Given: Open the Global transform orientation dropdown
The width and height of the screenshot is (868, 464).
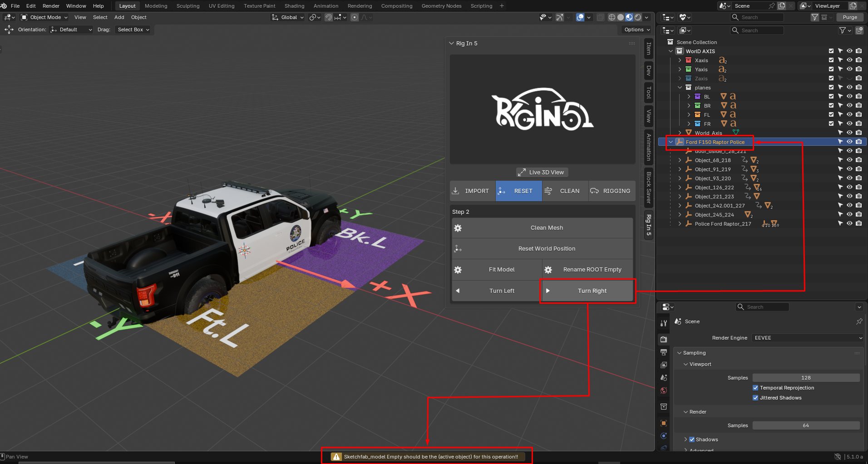Looking at the screenshot, I should click(x=288, y=17).
